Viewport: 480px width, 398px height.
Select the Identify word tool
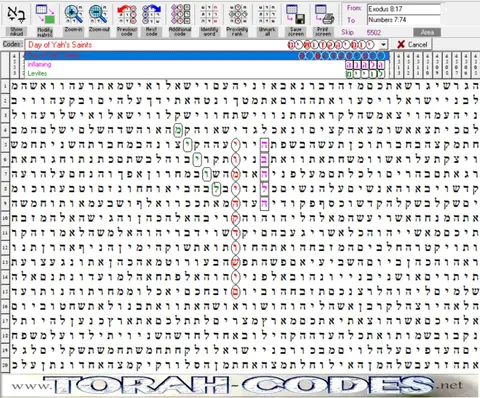(209, 14)
